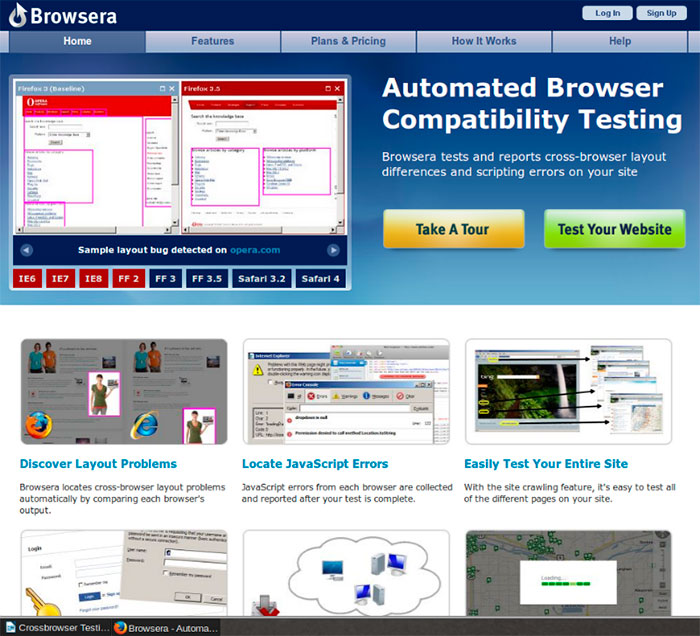This screenshot has width=700, height=636.
Task: Select the IE7 browser button
Action: (x=60, y=279)
